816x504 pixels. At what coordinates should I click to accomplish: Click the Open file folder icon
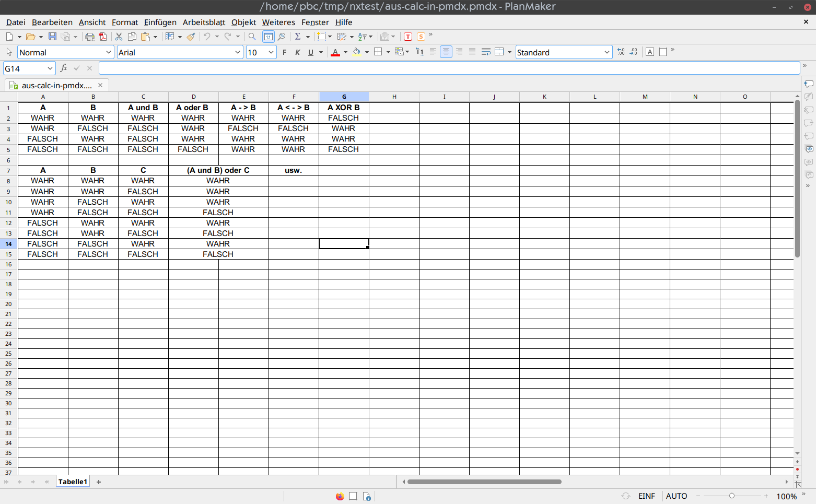point(31,37)
